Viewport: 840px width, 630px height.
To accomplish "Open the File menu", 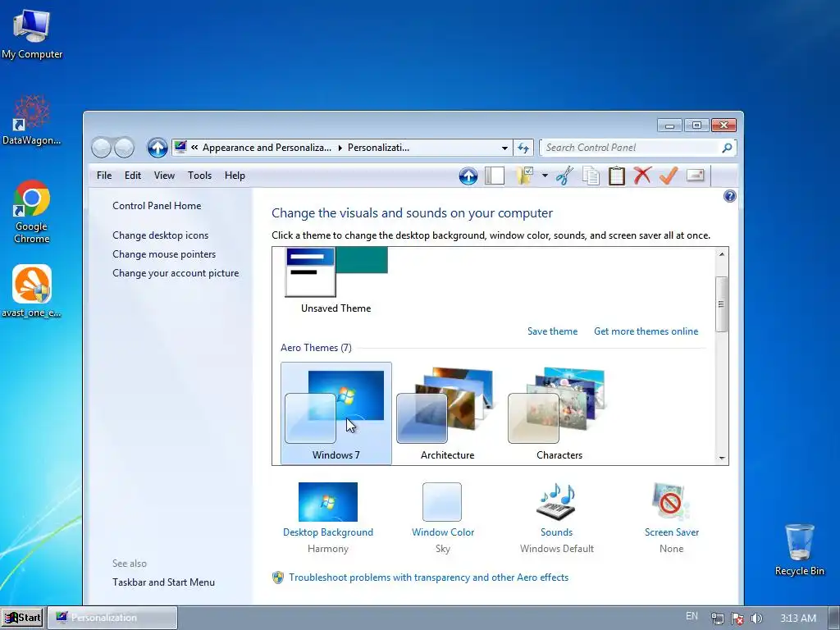I will 104,176.
